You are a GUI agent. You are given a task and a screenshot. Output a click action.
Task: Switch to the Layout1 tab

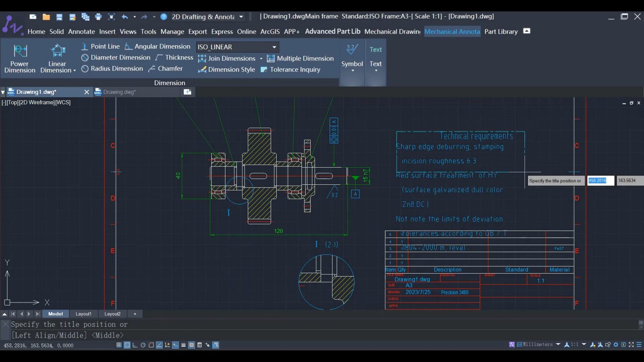[83, 314]
